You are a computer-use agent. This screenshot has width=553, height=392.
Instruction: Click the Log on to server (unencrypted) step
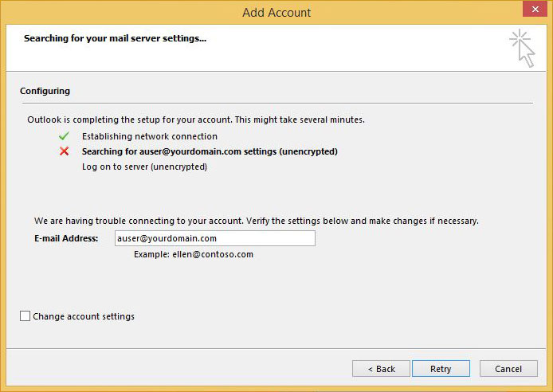pos(144,167)
